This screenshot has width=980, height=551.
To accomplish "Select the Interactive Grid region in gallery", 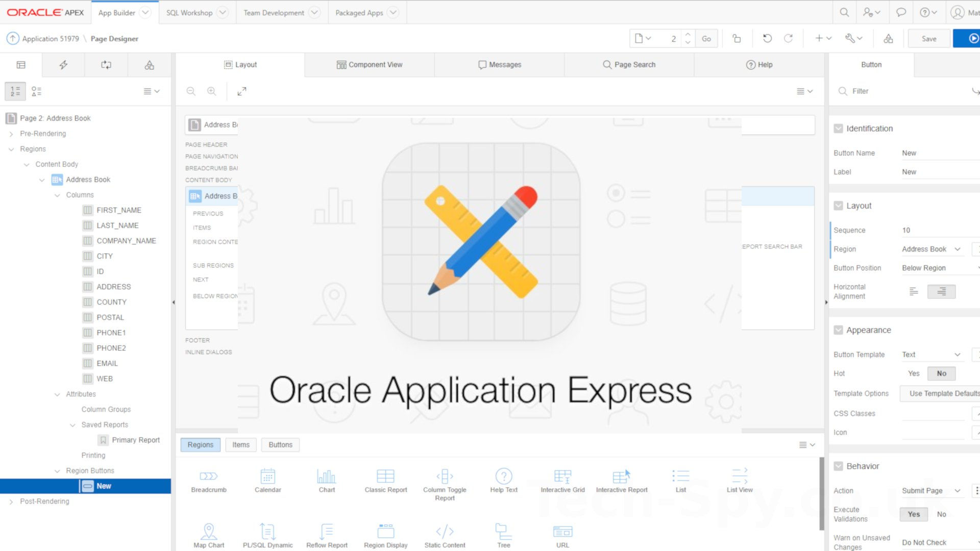I will tap(562, 481).
